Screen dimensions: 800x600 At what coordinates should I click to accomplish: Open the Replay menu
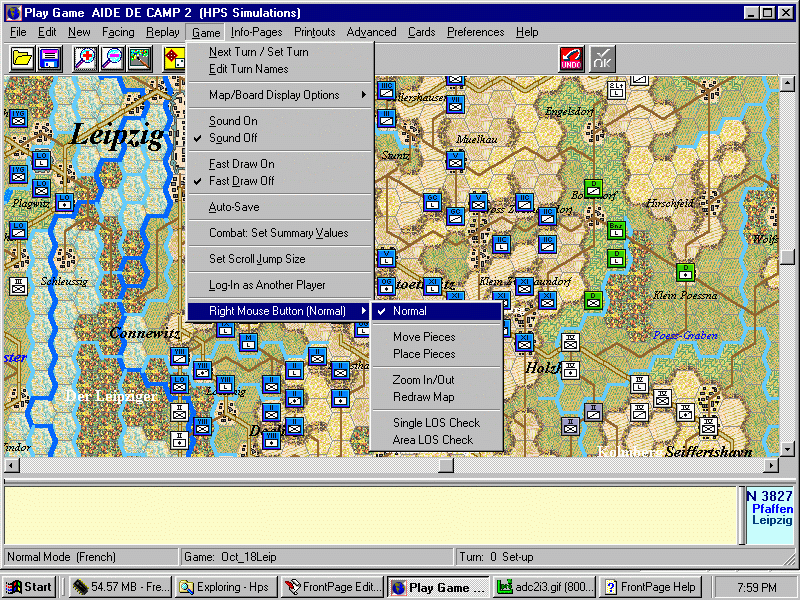(163, 32)
